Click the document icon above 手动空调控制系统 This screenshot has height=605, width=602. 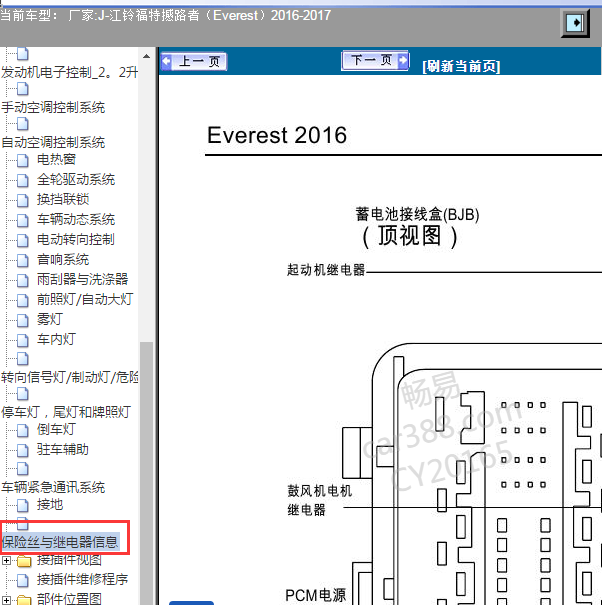[23, 89]
